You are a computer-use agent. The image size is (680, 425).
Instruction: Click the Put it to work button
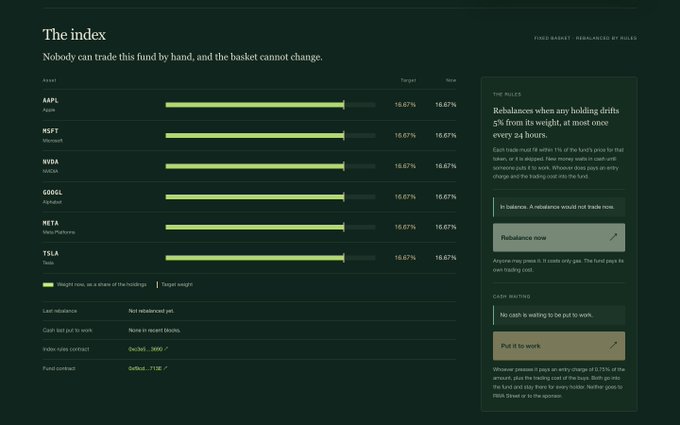pos(559,346)
